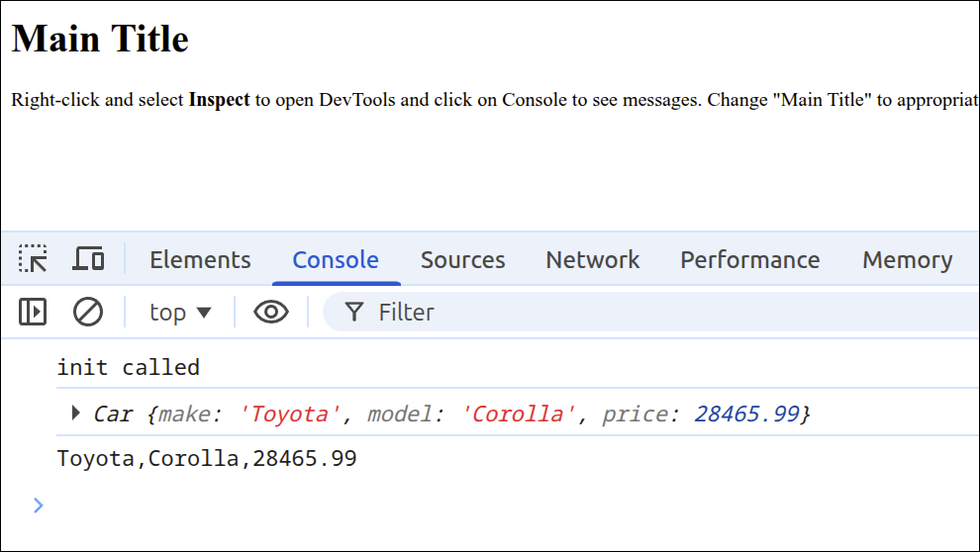The image size is (980, 552).
Task: Click the console prompt chevron
Action: tap(39, 506)
